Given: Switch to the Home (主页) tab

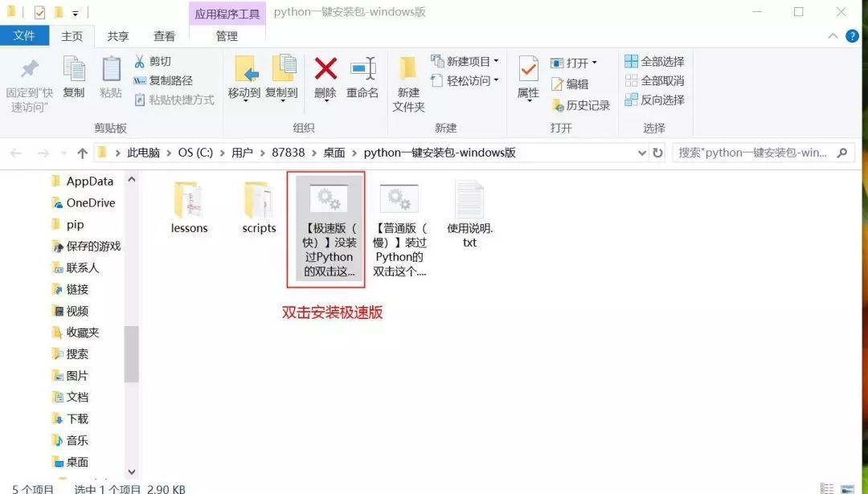Looking at the screenshot, I should 72,36.
